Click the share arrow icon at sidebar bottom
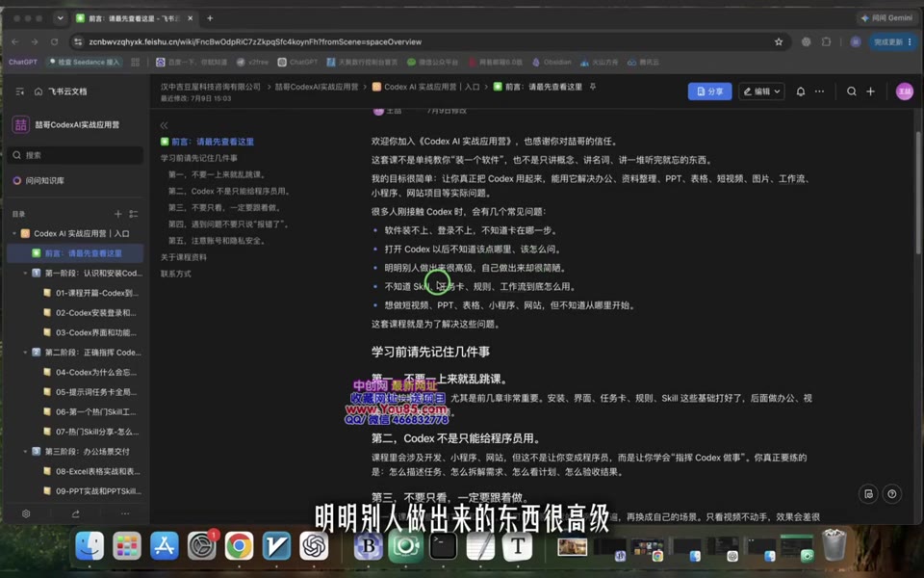Viewport: 924px width, 578px height. point(75,513)
